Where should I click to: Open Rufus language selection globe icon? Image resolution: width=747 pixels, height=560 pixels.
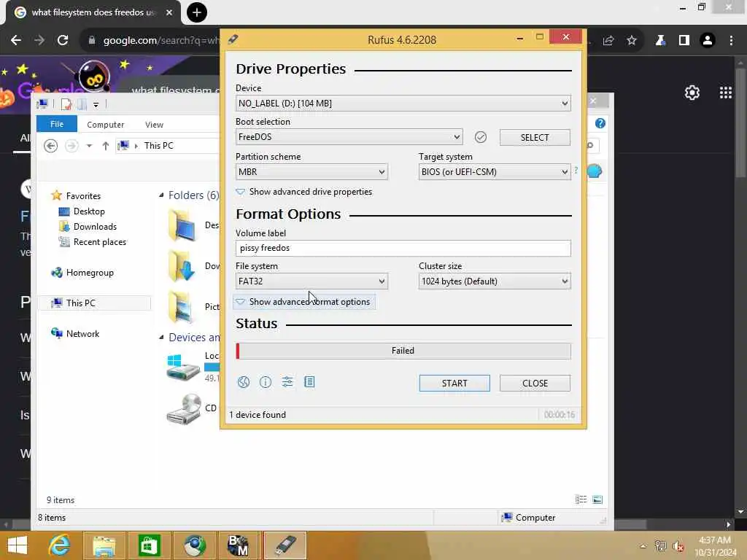click(x=244, y=382)
